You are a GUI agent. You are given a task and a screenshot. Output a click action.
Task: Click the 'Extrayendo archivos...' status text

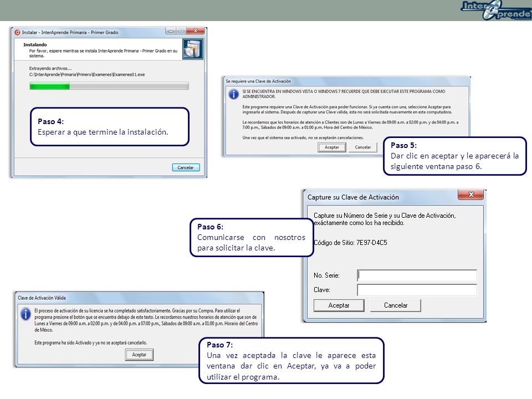50,68
